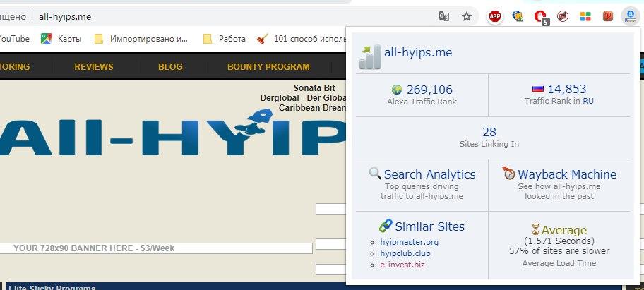The image size is (644, 290).
Task: Click the RU traffic rank country link
Action: click(x=588, y=102)
